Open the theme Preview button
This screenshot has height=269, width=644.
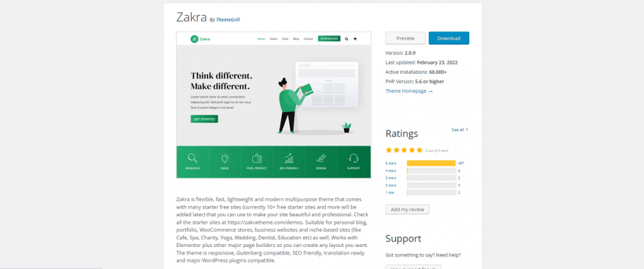coord(406,38)
